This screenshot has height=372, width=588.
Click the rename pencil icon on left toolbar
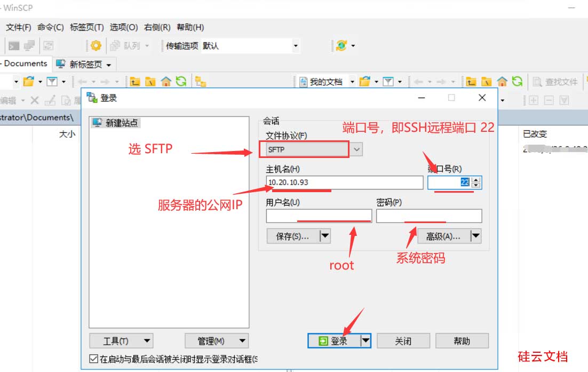[50, 100]
